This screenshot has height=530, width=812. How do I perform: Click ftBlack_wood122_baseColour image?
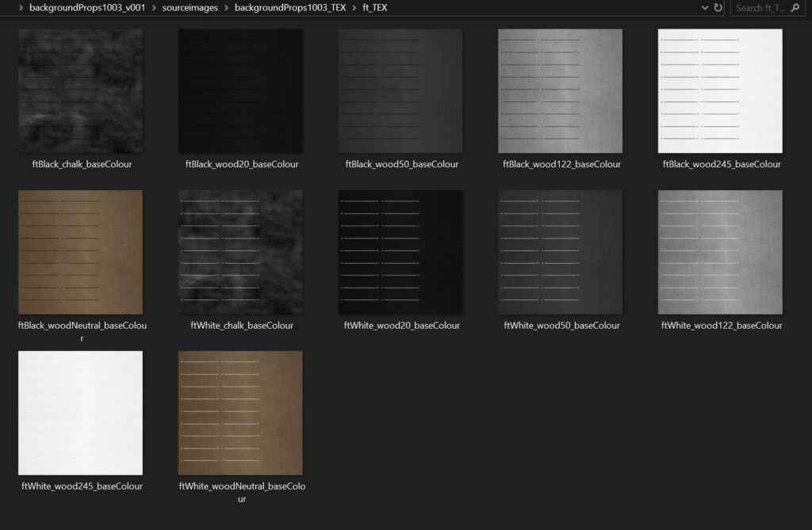[x=560, y=91]
